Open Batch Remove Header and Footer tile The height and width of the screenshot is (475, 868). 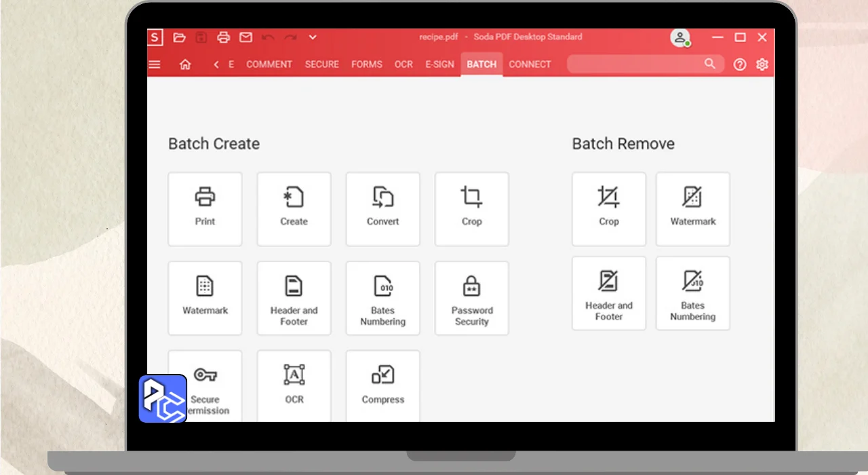pos(608,293)
